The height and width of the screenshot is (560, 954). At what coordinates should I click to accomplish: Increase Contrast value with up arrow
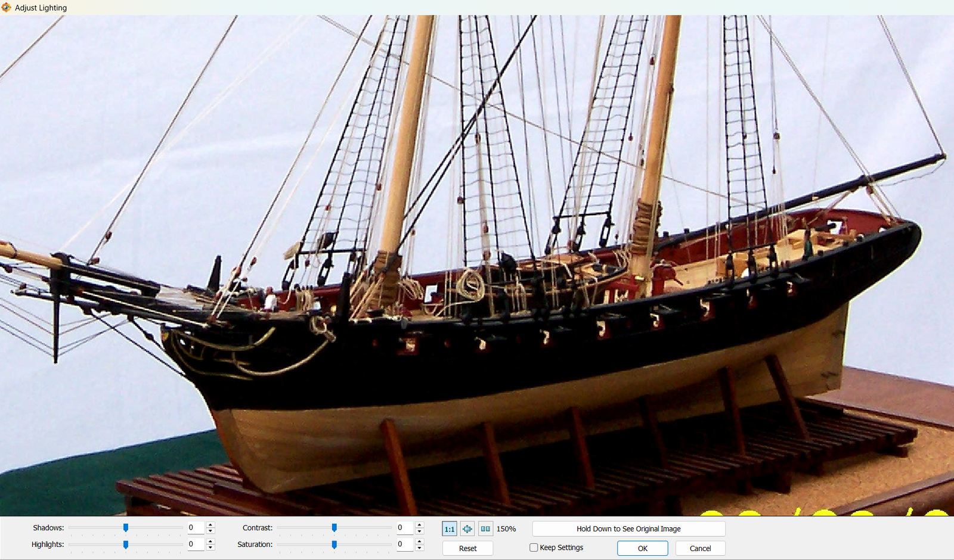tap(420, 525)
